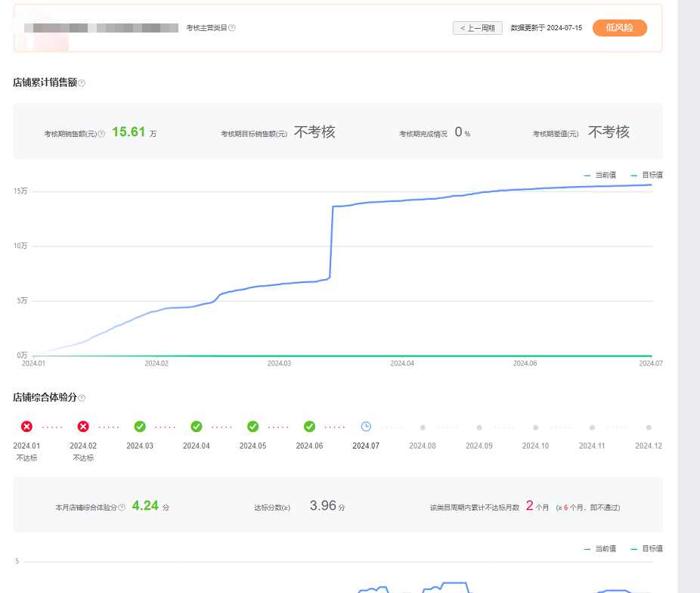Click the orange 低风险 badge

point(619,28)
